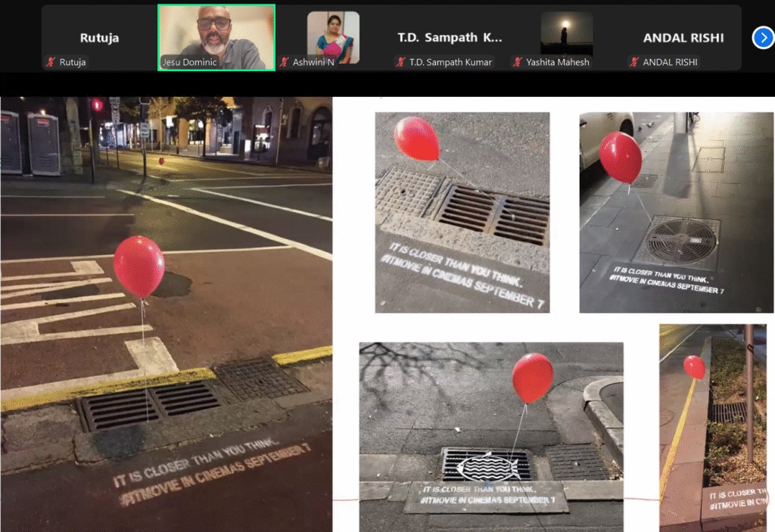This screenshot has height=532, width=775.
Task: Click the "Ashwini N" name label
Action: click(313, 62)
